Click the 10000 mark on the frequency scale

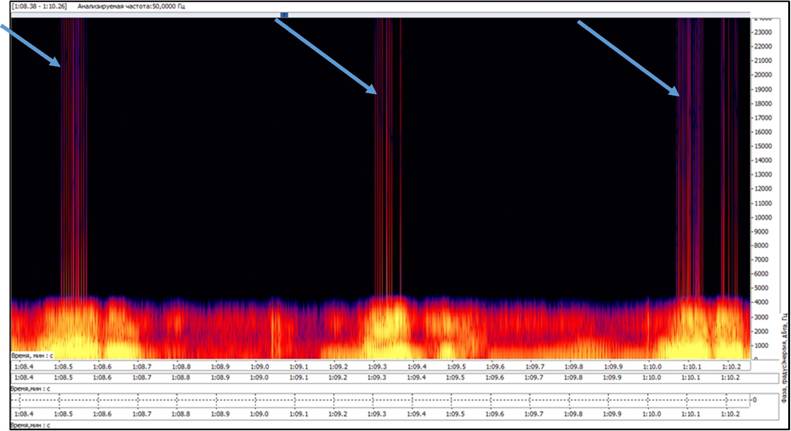(763, 218)
